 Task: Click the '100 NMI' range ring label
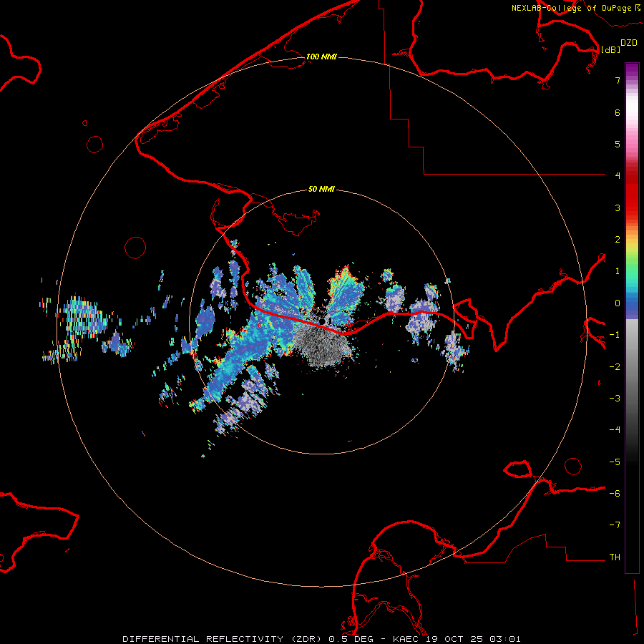321,57
